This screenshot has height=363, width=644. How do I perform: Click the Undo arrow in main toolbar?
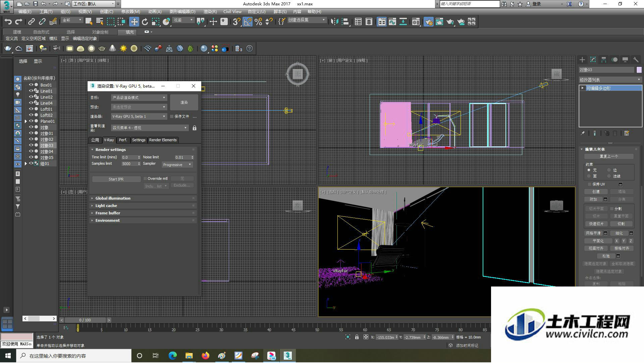tap(8, 22)
